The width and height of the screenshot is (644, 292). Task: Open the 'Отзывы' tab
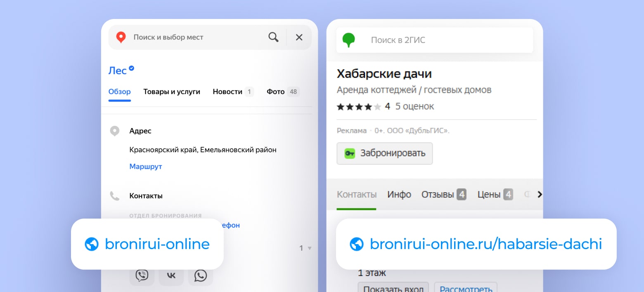(x=444, y=194)
